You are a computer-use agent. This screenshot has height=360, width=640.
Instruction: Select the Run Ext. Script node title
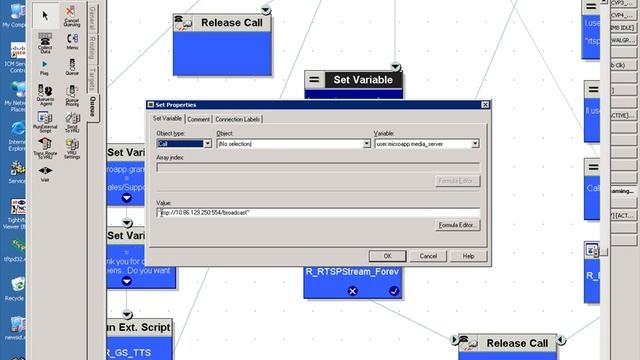139,327
